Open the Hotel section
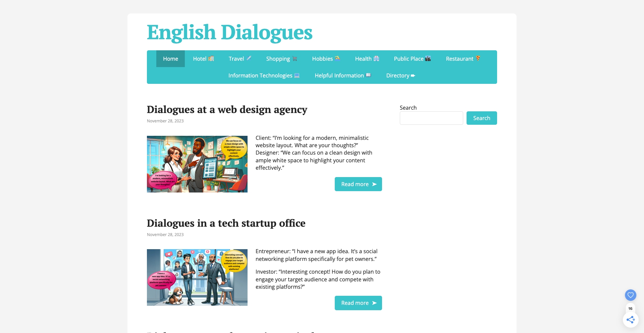644x333 pixels. (203, 59)
